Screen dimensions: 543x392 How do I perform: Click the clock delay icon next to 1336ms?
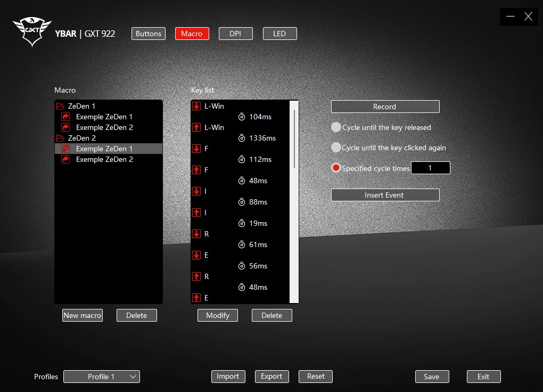(241, 138)
